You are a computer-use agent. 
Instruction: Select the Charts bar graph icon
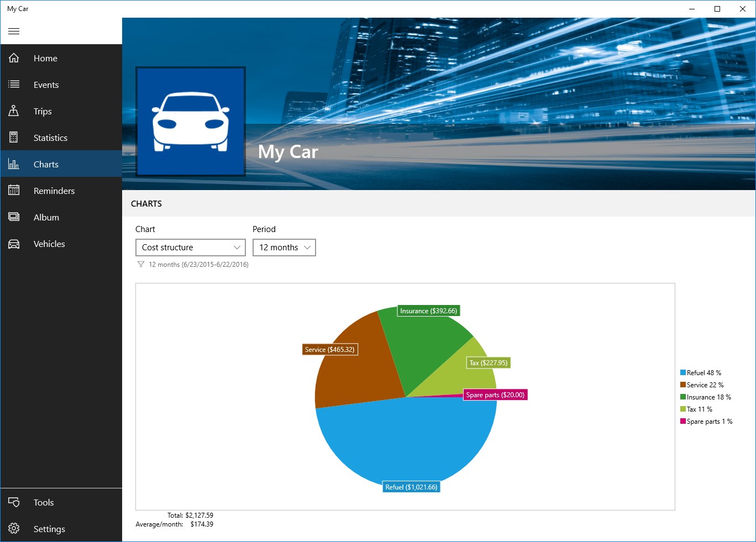[14, 164]
